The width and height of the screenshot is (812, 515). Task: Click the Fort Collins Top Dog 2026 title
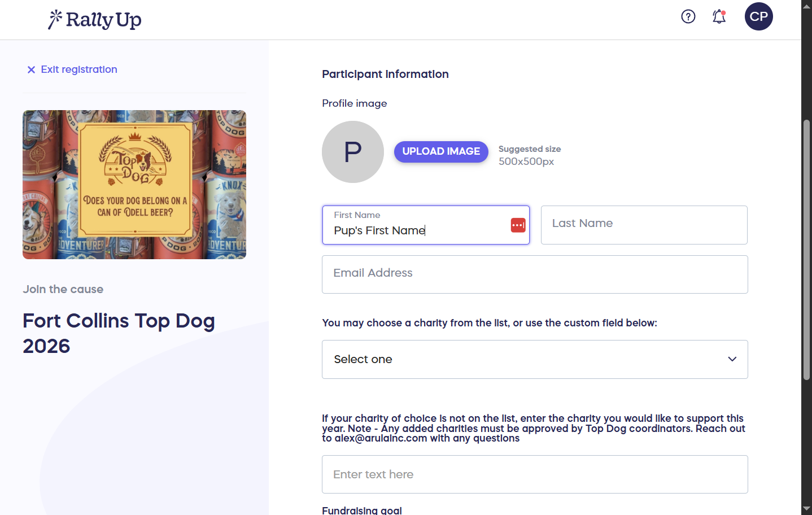tap(119, 333)
